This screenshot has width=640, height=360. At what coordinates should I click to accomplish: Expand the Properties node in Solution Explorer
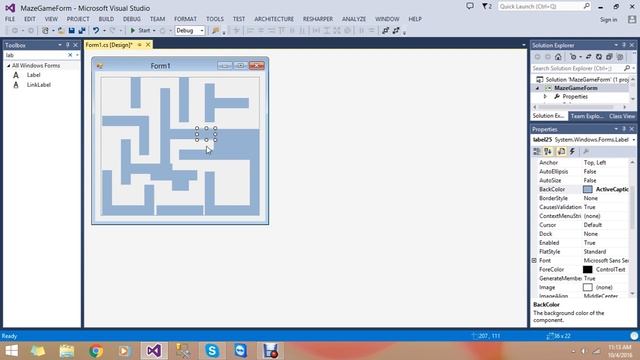(545, 97)
